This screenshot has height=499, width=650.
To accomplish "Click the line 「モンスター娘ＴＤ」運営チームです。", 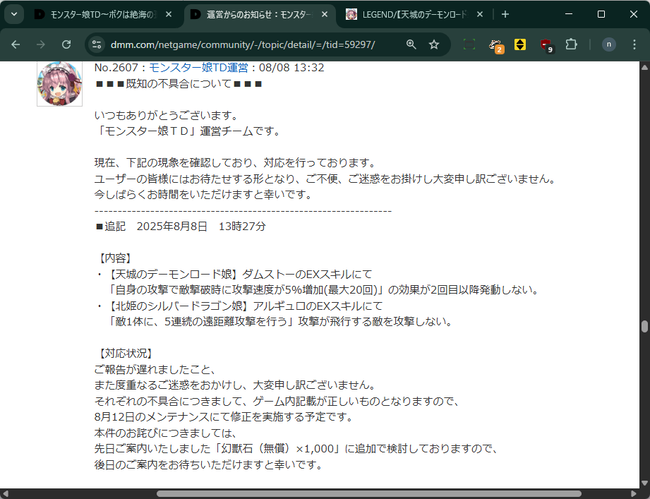I will (188, 131).
